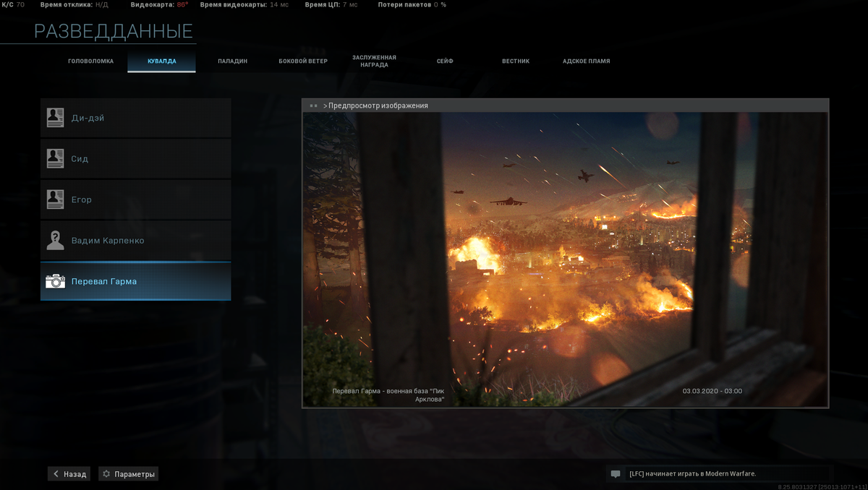Click the Перевал Гарма image caption
The height and width of the screenshot is (490, 868).
[388, 395]
